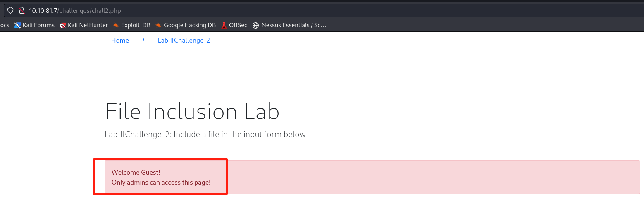This screenshot has width=644, height=202.
Task: Open the Kali NetHunter bookmark
Action: pos(83,25)
